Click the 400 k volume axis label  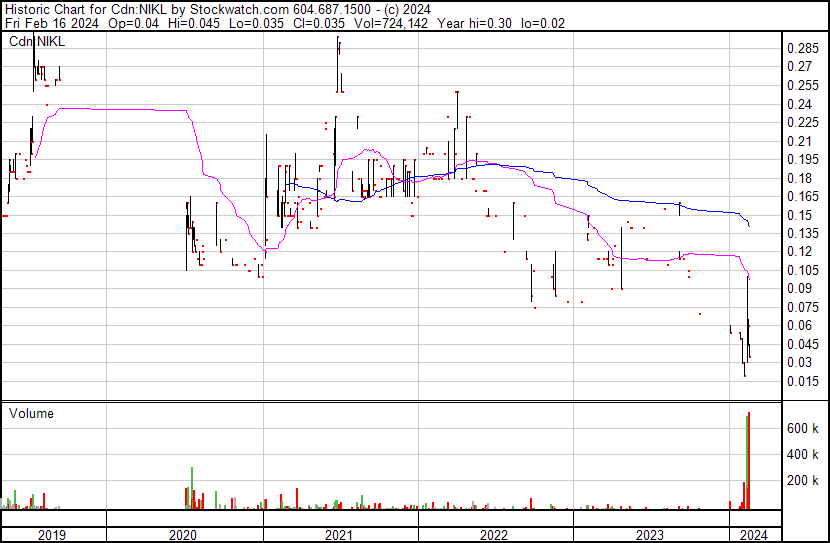point(802,455)
